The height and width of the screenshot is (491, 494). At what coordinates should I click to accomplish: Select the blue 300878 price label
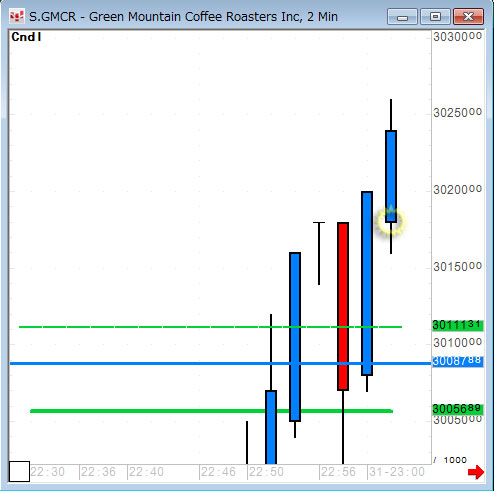[x=457, y=361]
